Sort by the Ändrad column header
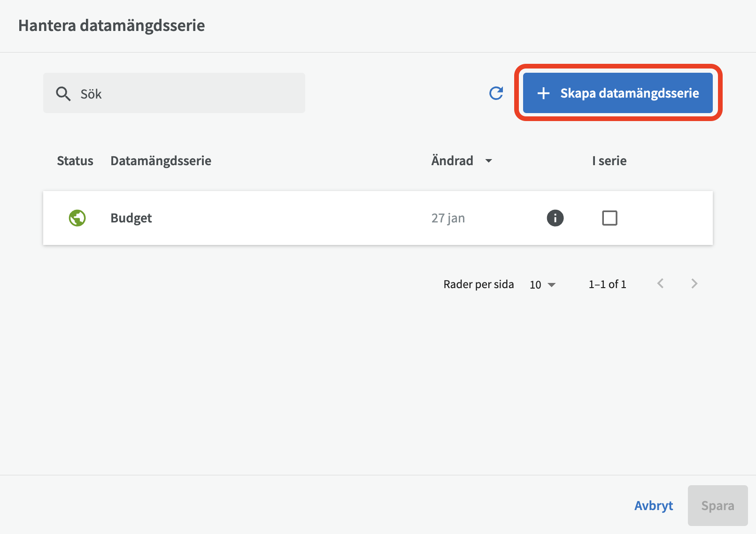Image resolution: width=756 pixels, height=534 pixels. (x=452, y=161)
